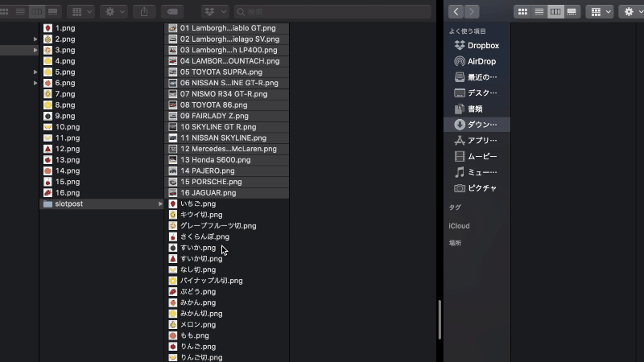Select the slotpost folder in the column

[68, 204]
